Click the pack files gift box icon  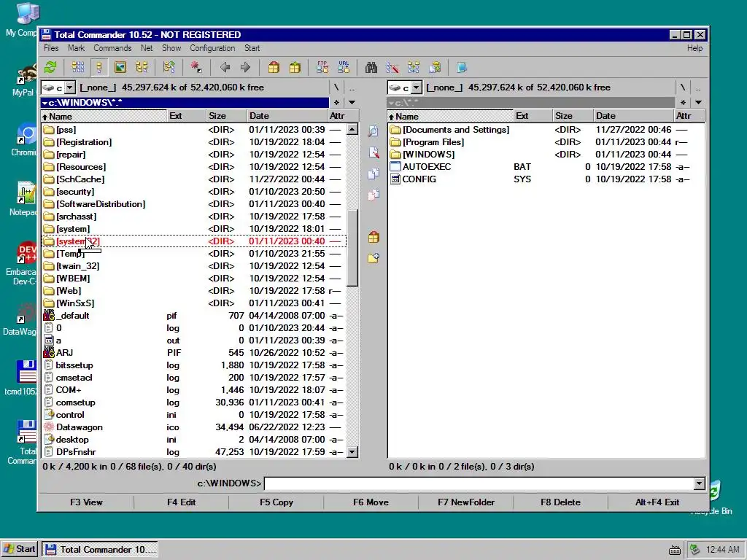coord(274,67)
